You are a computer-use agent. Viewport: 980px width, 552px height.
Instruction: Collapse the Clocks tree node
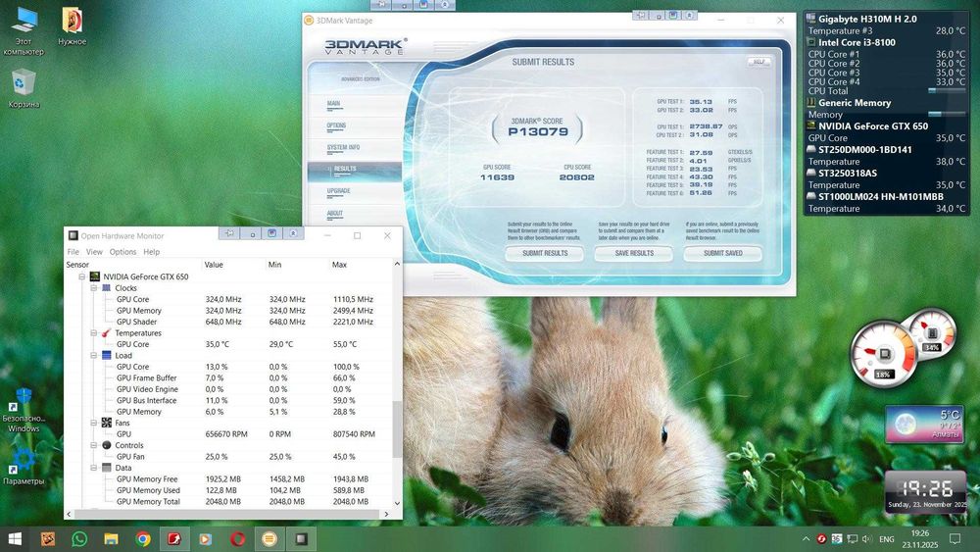[94, 287]
